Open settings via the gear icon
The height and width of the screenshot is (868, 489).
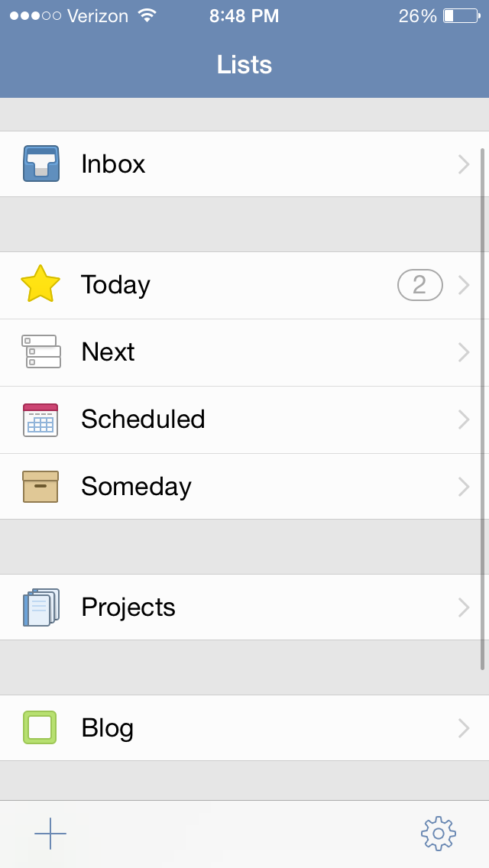(x=438, y=833)
